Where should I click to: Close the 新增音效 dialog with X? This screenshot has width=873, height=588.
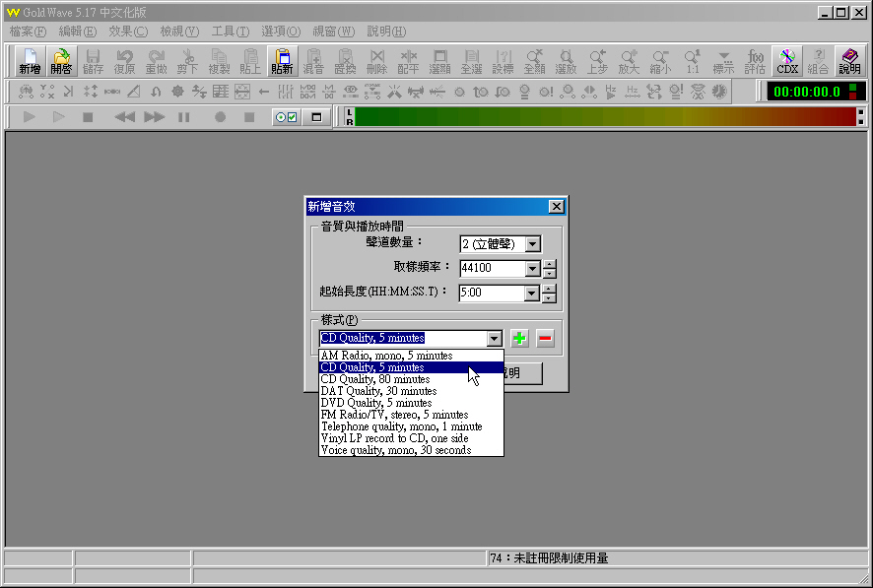tap(556, 207)
